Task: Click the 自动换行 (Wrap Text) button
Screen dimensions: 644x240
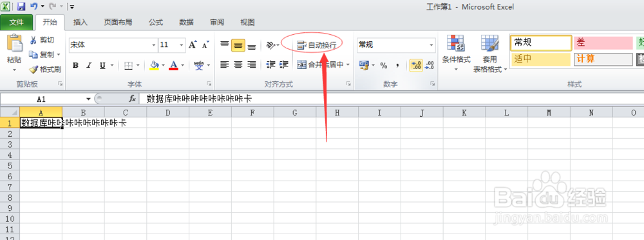Action: (x=317, y=45)
